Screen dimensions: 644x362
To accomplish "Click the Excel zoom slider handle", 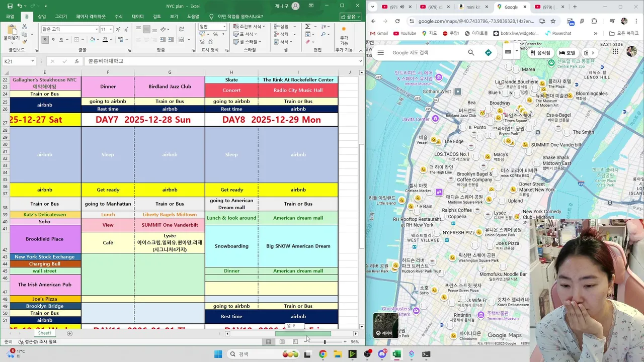I will click(325, 342).
